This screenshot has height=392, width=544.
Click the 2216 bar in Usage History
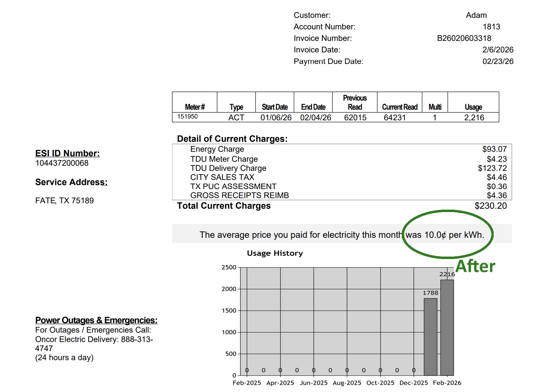pos(447,327)
